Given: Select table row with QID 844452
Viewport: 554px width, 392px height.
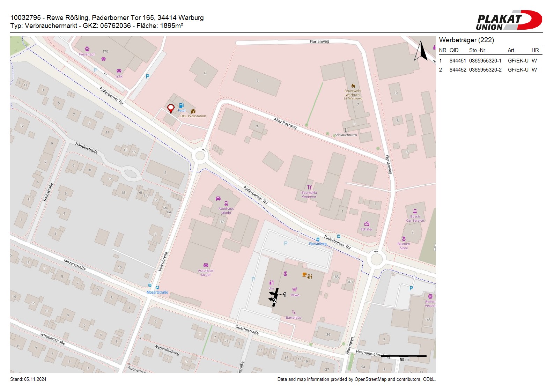Looking at the screenshot, I should (490, 70).
